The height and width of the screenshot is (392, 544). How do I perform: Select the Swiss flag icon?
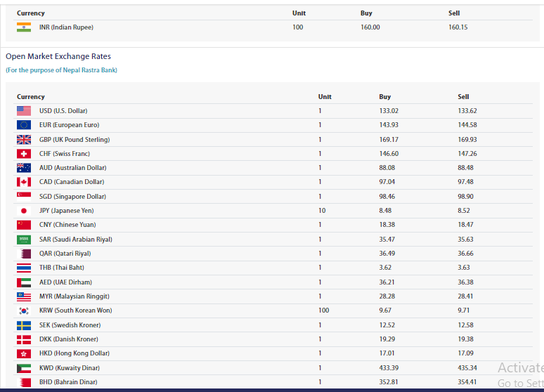[24, 154]
